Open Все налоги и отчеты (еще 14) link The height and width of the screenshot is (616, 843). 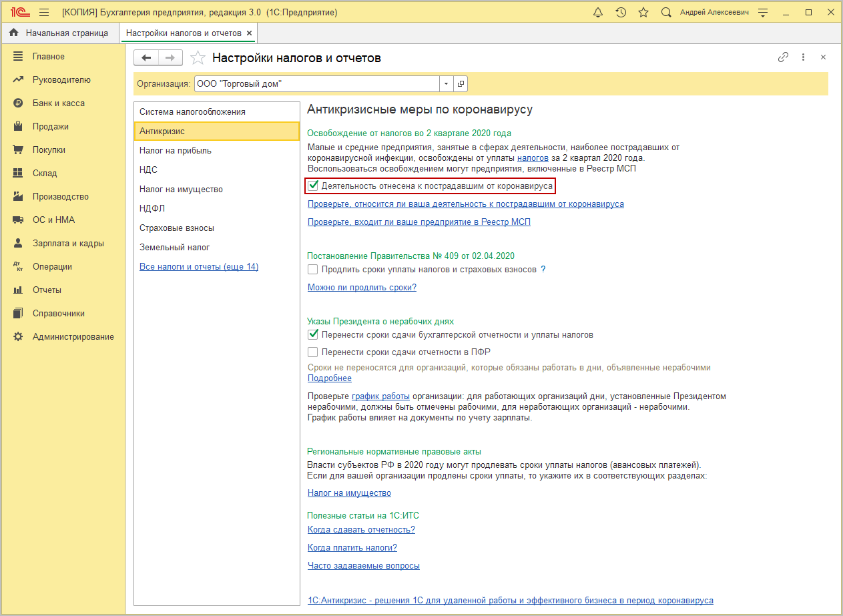point(199,267)
